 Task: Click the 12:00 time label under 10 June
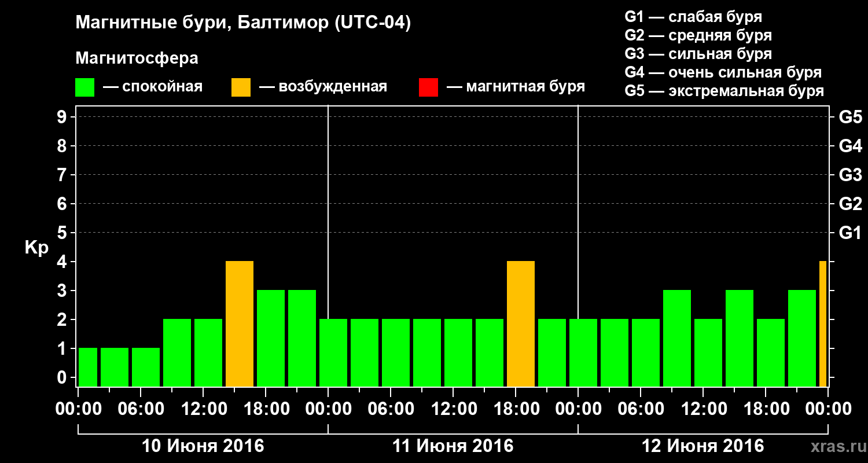(203, 409)
